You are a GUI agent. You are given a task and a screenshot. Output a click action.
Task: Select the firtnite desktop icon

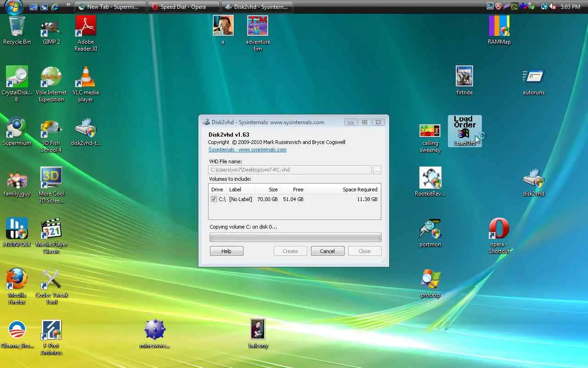coord(464,81)
